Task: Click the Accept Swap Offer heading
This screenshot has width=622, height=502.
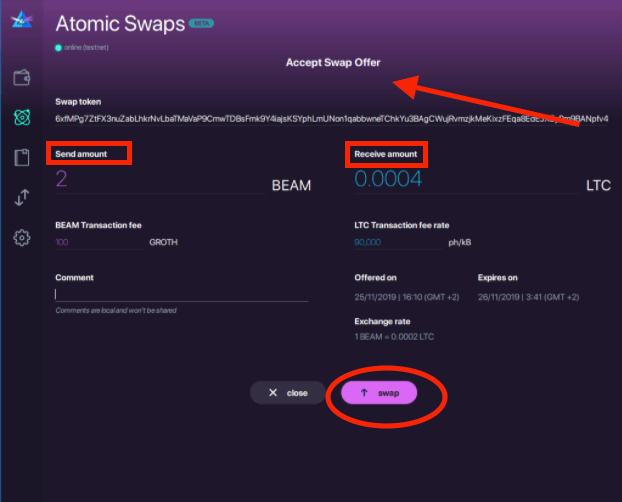Action: pos(333,62)
